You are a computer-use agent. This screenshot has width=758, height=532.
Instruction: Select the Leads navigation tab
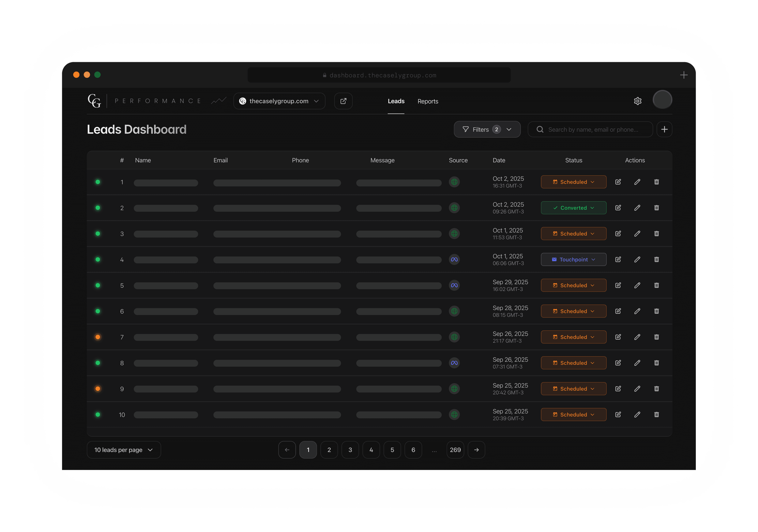coord(396,101)
